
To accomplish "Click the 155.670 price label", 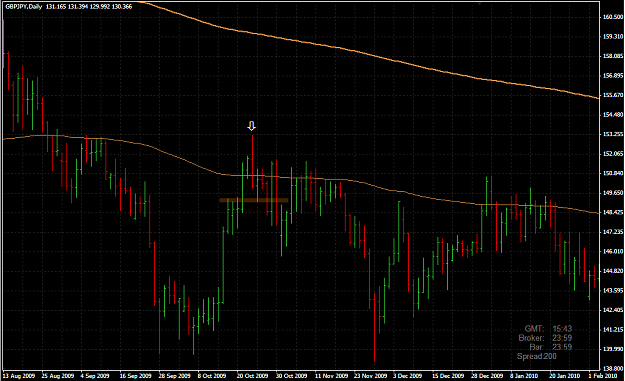I will click(613, 95).
